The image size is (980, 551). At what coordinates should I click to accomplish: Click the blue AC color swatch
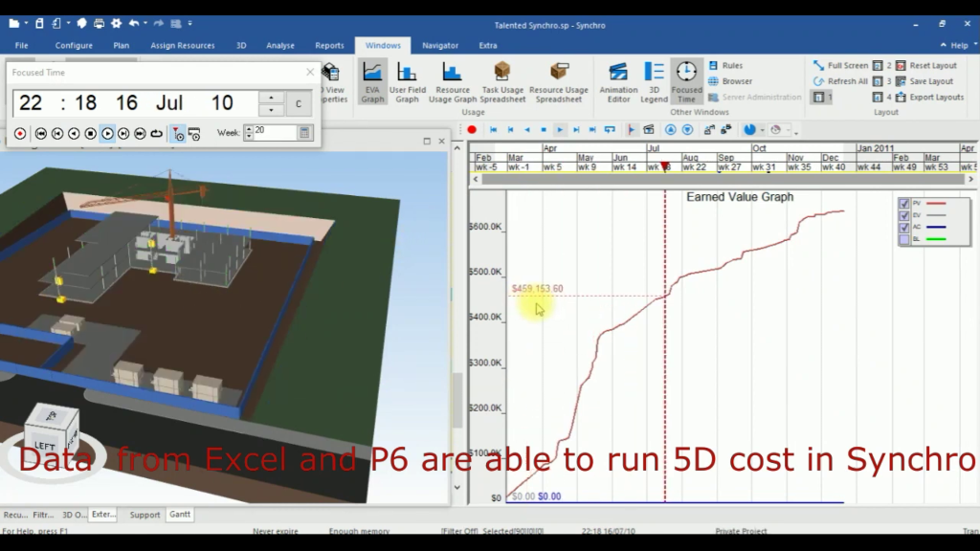coord(936,228)
